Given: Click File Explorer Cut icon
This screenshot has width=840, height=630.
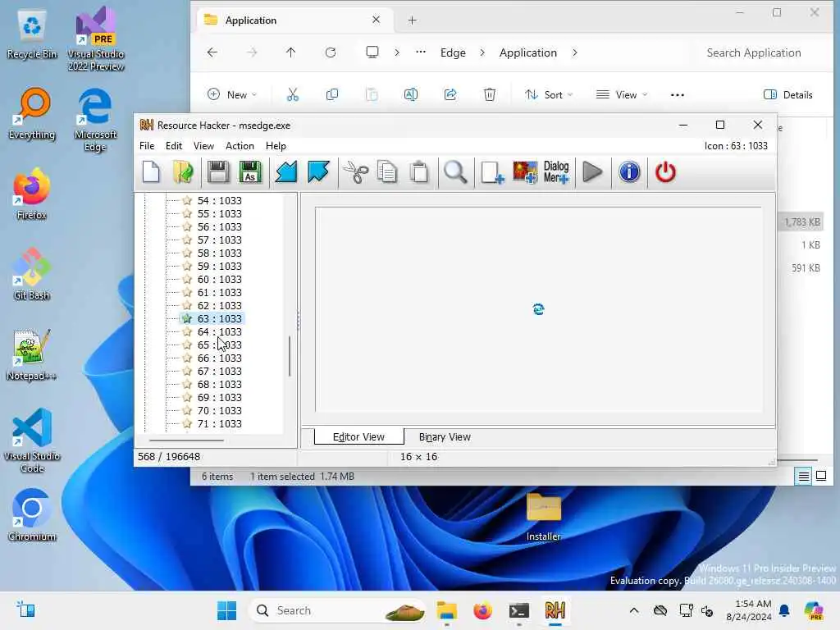Looking at the screenshot, I should pyautogui.click(x=293, y=95).
